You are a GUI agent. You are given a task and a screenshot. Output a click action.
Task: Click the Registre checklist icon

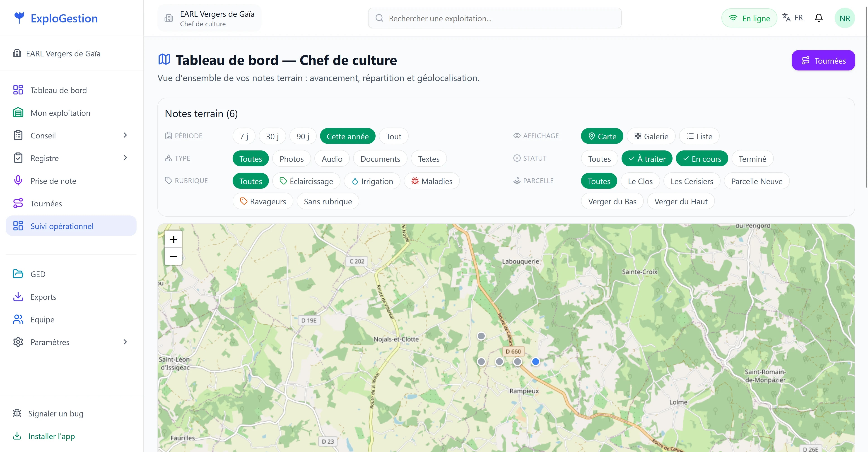coord(18,158)
